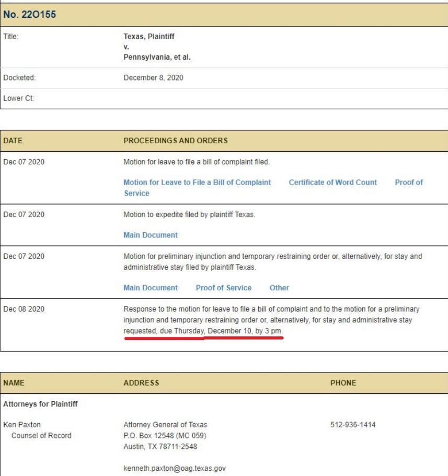
Task: Click the Dec 08 2020 date cell
Action: [x=24, y=309]
